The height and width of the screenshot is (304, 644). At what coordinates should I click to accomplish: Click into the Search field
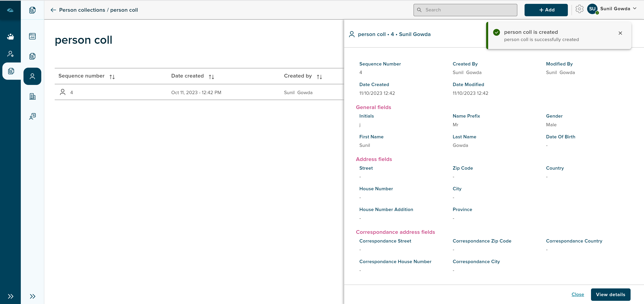[x=465, y=10]
